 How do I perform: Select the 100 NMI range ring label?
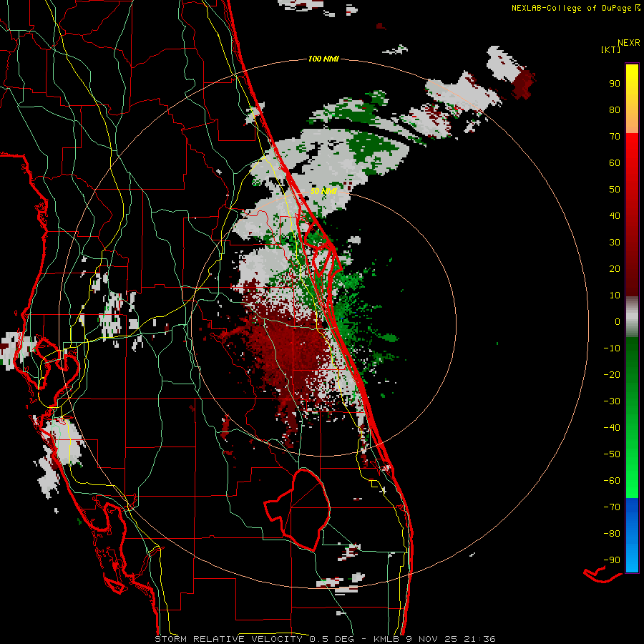click(x=323, y=59)
